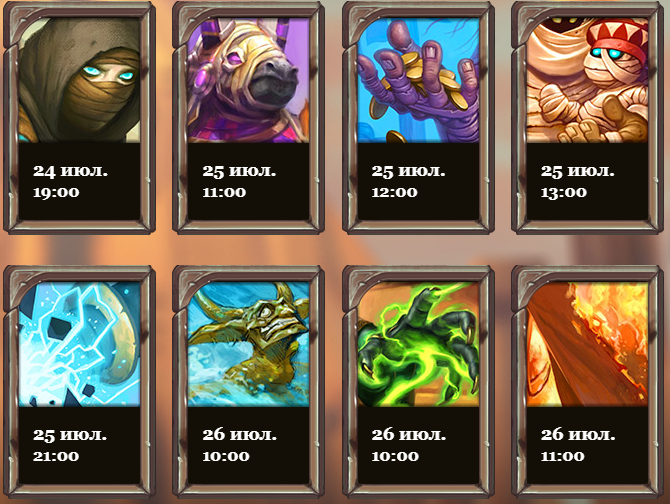Viewport: 670px width, 504px height.
Task: Click the 13:00 time under mummies card
Action: click(564, 193)
